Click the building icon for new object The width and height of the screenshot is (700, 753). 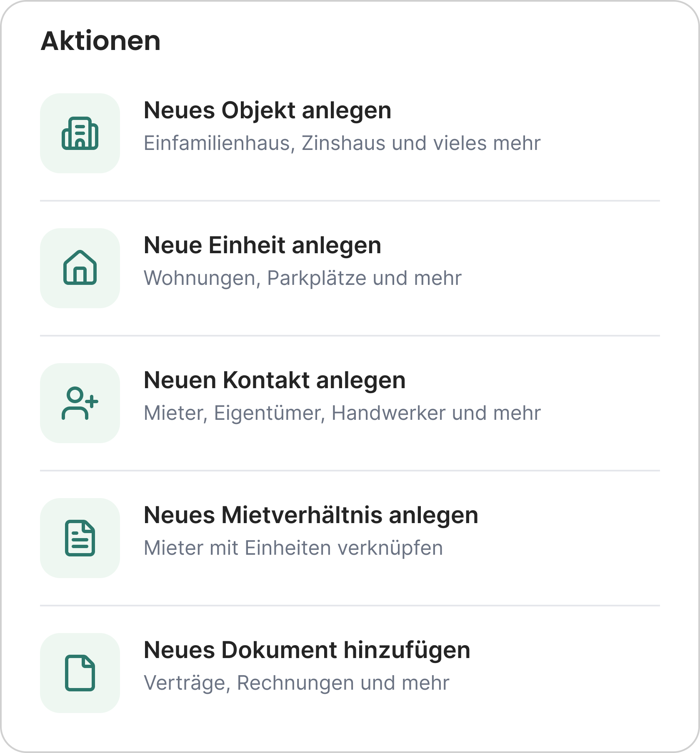pos(80,133)
